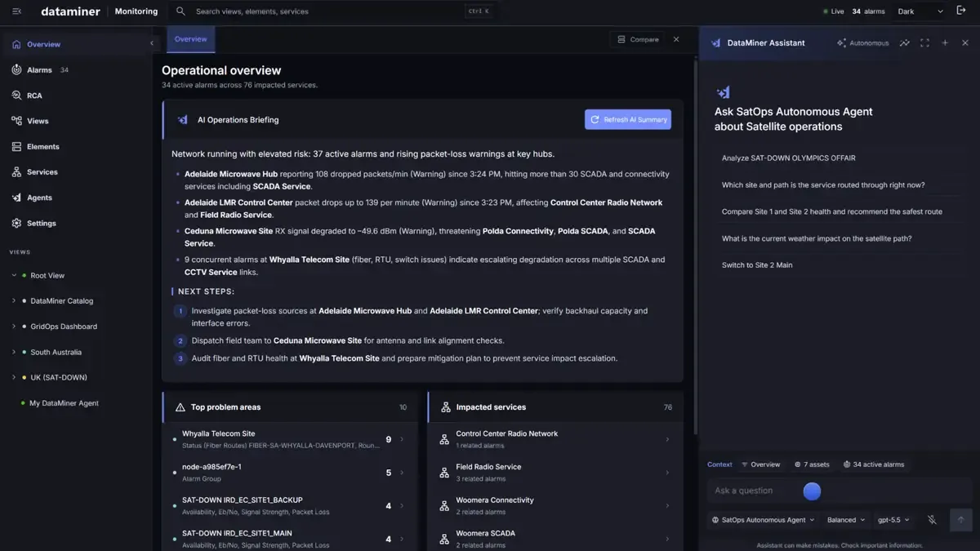Open the Woomera SCADA service row
The height and width of the screenshot is (551, 980).
(x=555, y=539)
